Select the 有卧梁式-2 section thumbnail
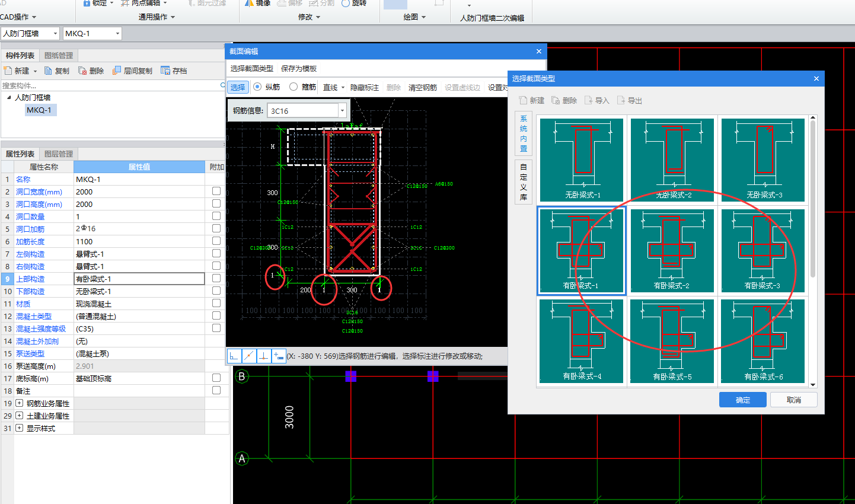 [x=672, y=250]
